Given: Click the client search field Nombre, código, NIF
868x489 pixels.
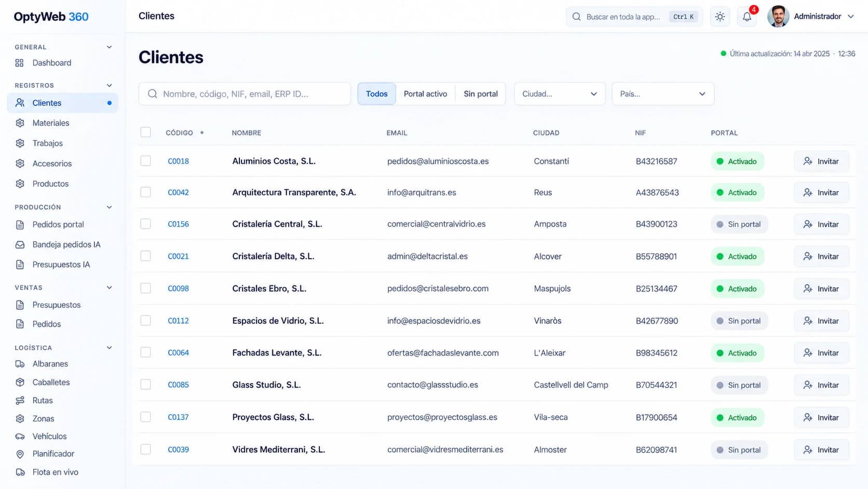Looking at the screenshot, I should click(x=245, y=94).
